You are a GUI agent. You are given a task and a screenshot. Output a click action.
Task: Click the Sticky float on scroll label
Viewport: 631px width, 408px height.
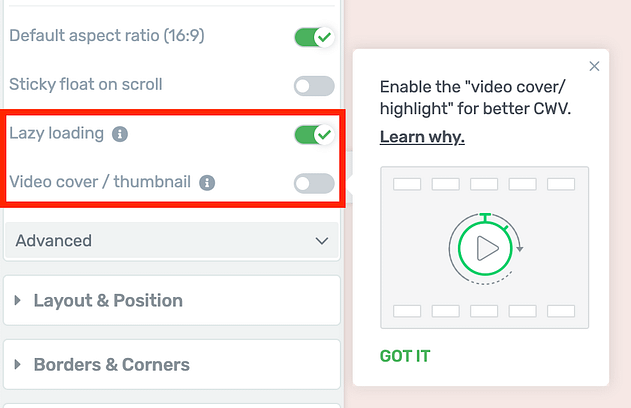[86, 84]
